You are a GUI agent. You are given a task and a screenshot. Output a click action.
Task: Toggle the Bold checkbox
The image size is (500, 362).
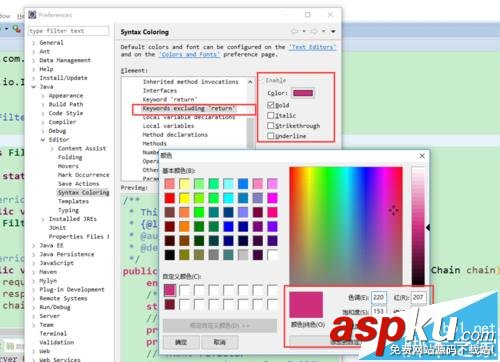coord(271,105)
